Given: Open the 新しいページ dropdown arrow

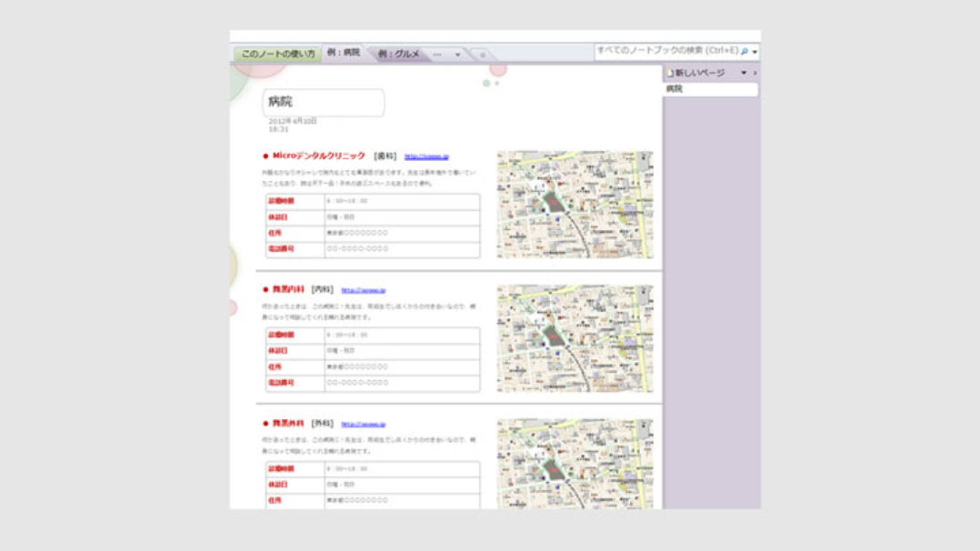Looking at the screenshot, I should coord(744,73).
